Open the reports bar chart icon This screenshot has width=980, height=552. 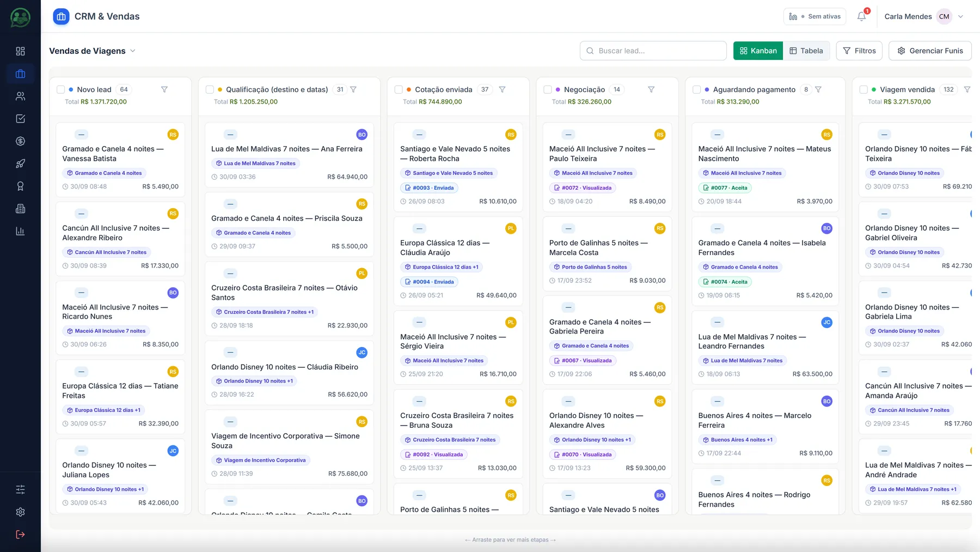(20, 231)
